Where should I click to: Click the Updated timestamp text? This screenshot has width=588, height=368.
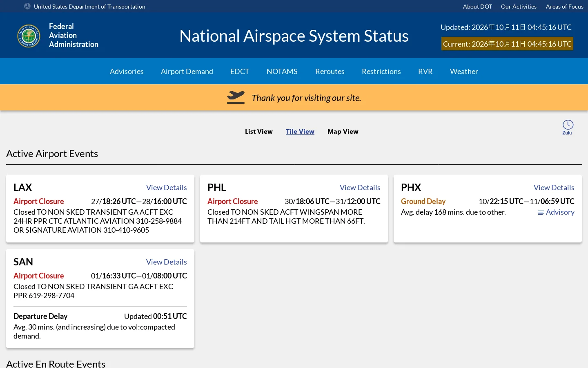[x=506, y=27]
